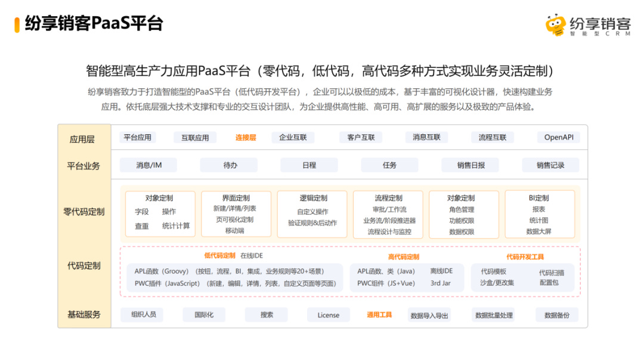The image size is (644, 361).
Task: Click the 配置包 label
Action: pos(549,282)
